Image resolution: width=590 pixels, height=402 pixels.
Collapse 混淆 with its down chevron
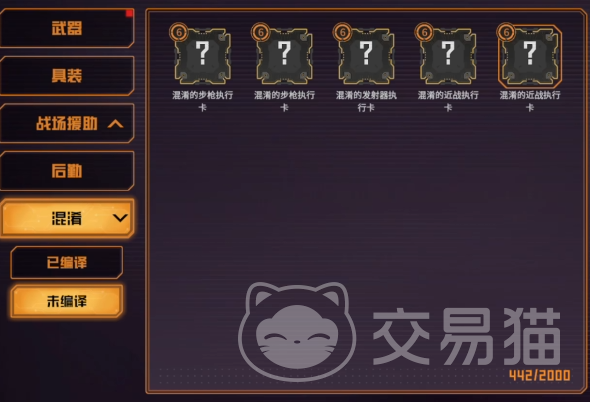(120, 218)
